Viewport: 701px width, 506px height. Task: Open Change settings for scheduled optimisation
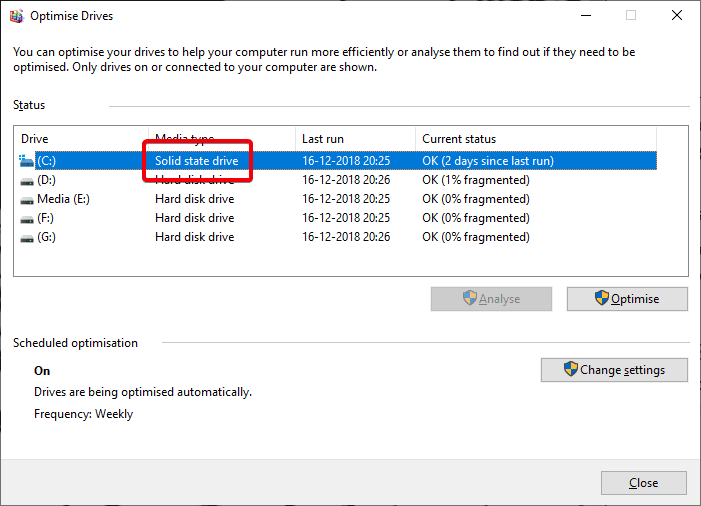pyautogui.click(x=614, y=370)
